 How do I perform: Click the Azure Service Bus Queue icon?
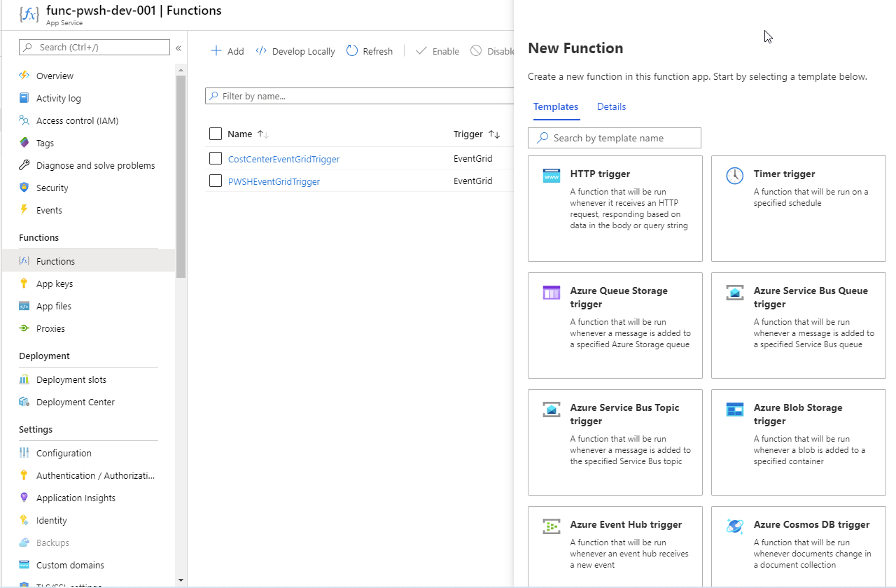pos(735,293)
